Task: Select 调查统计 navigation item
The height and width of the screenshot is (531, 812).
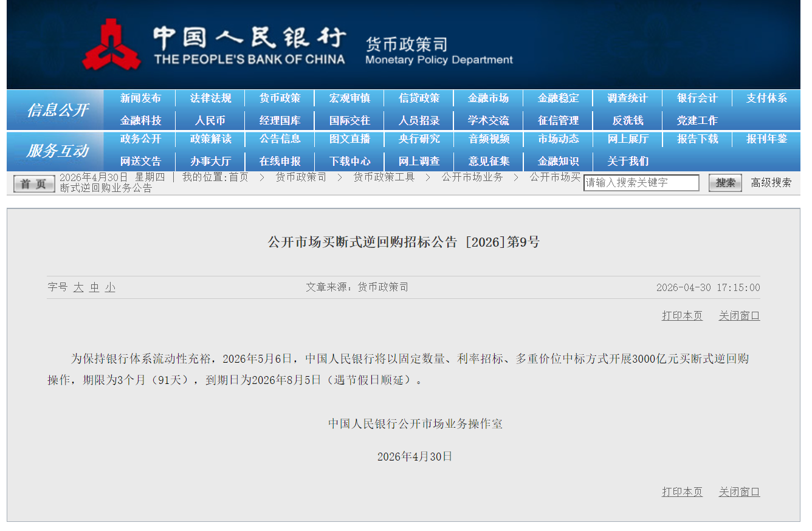Action: click(628, 98)
